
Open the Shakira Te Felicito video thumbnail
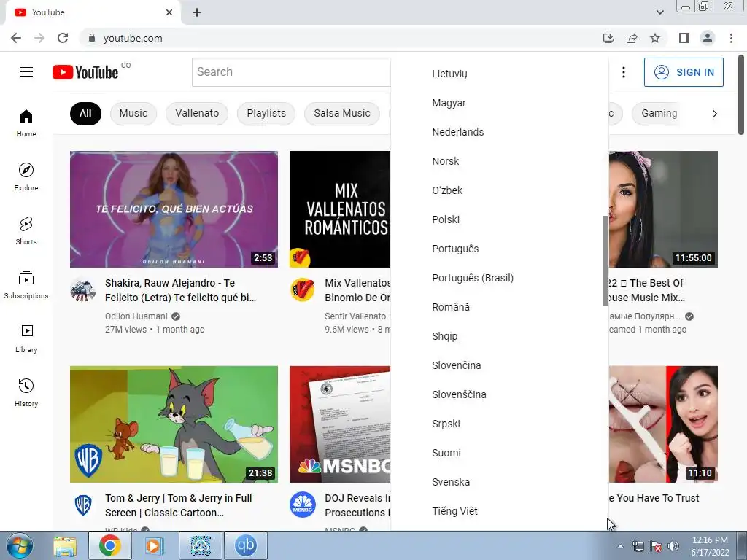(x=174, y=209)
